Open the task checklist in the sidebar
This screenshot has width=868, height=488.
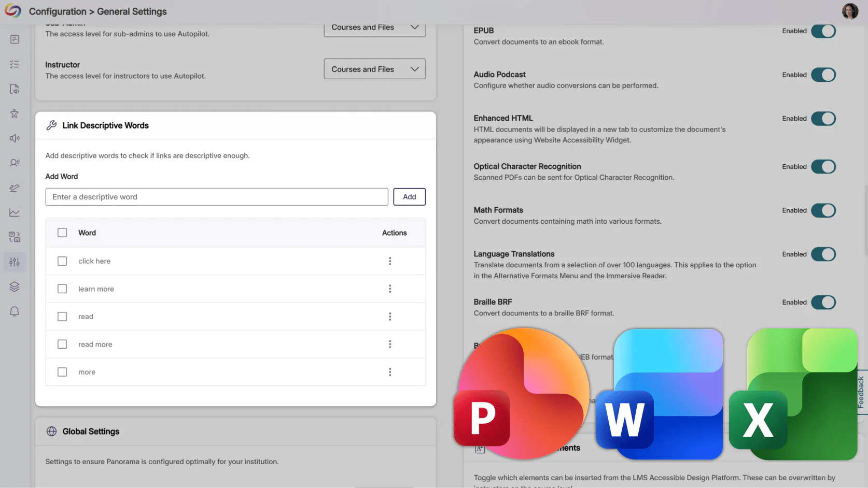pos(15,64)
